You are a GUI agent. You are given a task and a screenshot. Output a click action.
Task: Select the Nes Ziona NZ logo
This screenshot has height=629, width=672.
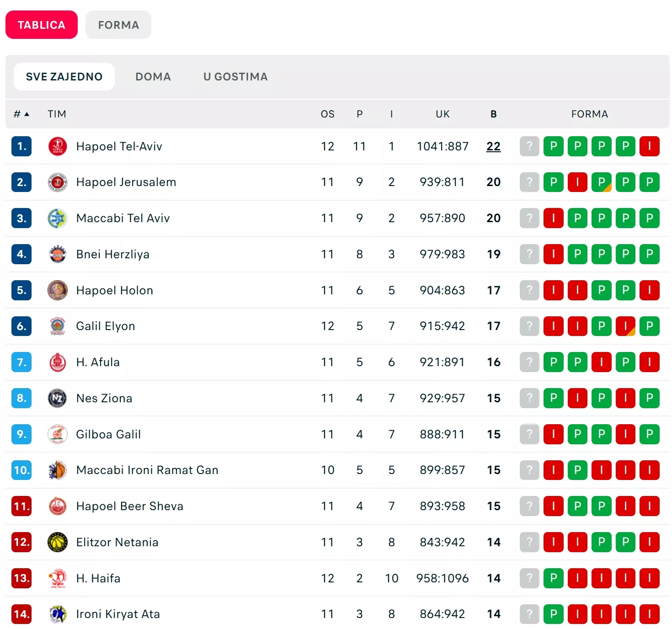coord(58,398)
